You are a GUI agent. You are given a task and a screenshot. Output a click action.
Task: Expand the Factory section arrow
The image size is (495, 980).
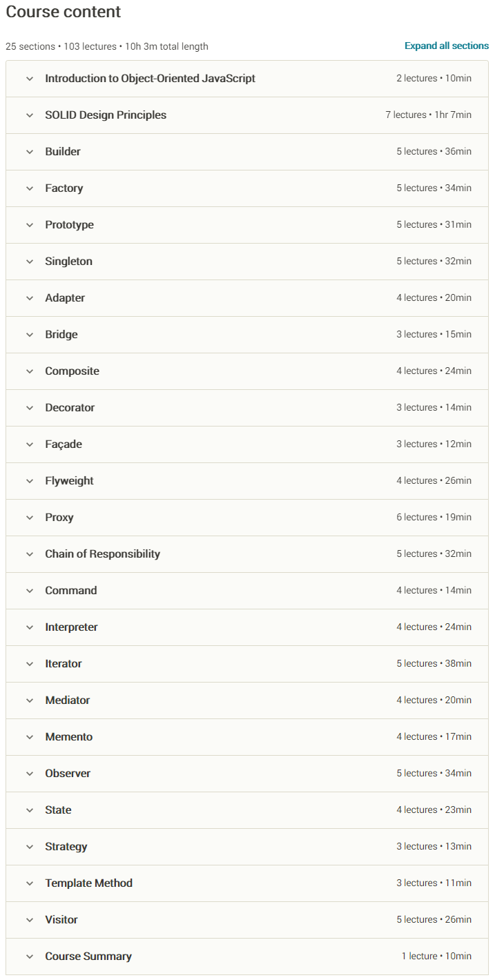30,188
